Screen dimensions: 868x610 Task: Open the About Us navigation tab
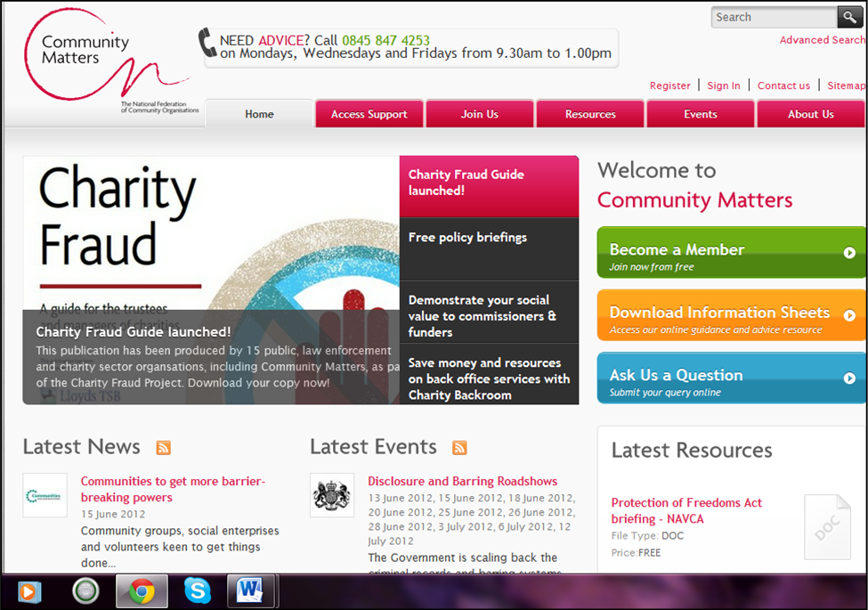click(810, 114)
